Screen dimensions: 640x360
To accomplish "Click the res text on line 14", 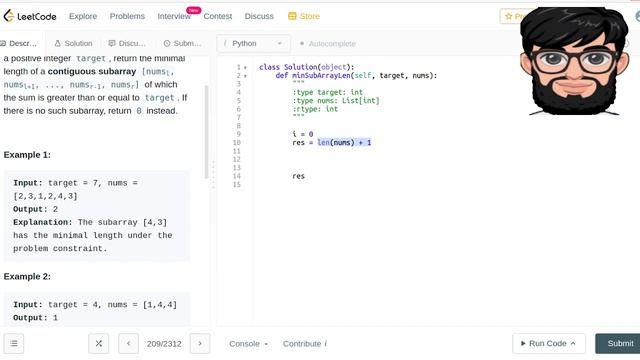I will (x=298, y=176).
